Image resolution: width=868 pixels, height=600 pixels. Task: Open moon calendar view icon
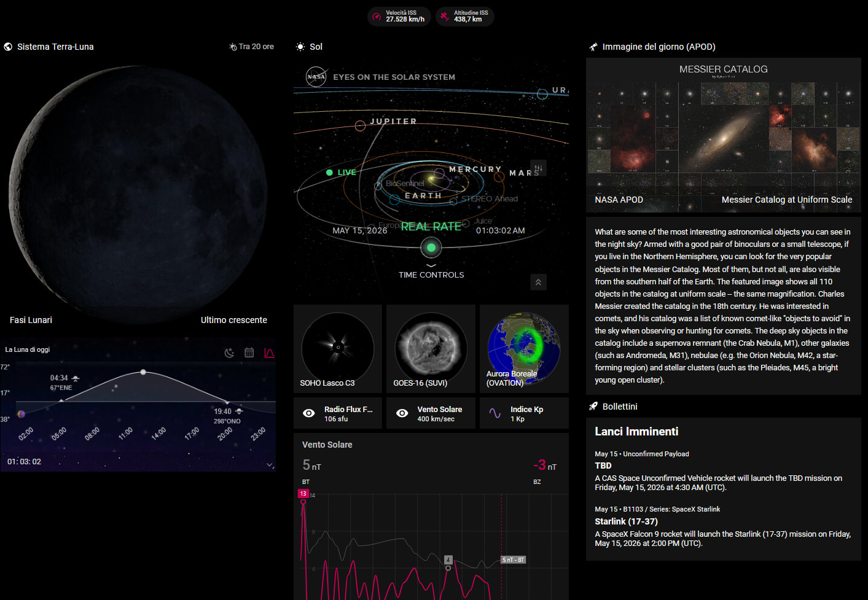click(249, 353)
